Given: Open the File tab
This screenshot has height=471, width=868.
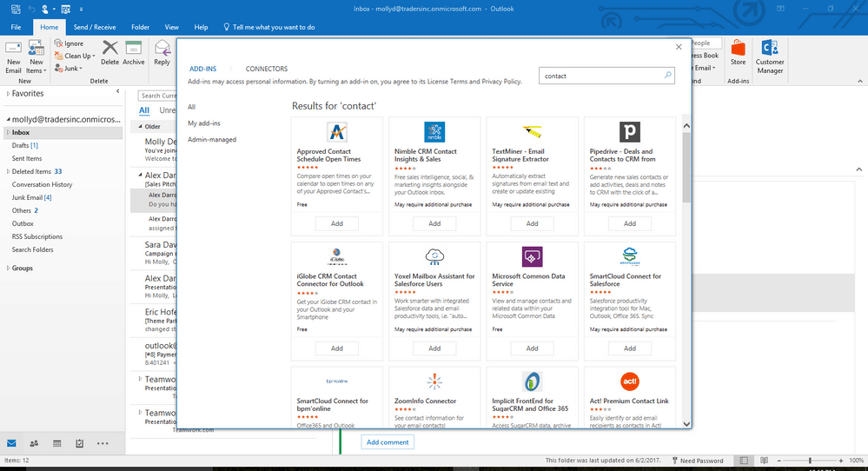Looking at the screenshot, I should pyautogui.click(x=16, y=27).
